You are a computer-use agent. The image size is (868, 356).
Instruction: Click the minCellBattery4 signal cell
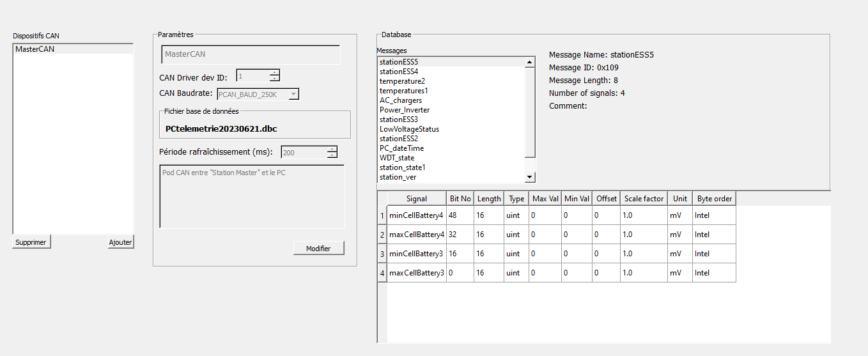416,215
